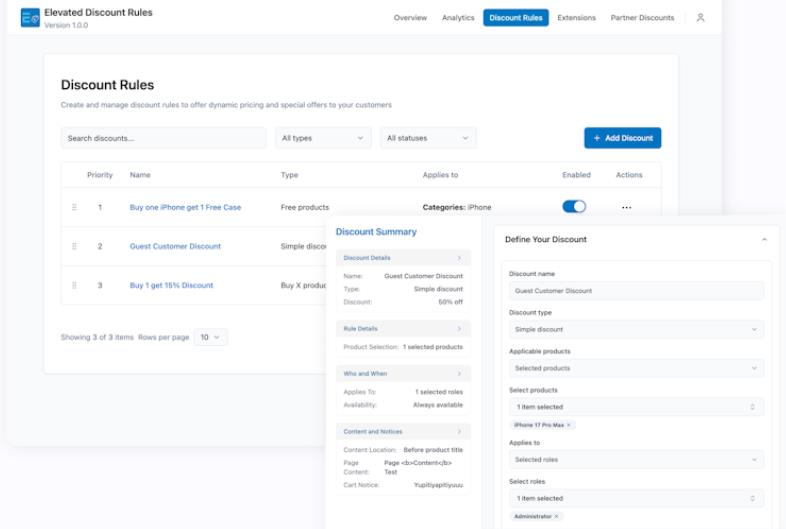Click the Search discounts input field
The width and height of the screenshot is (786, 529).
click(163, 138)
